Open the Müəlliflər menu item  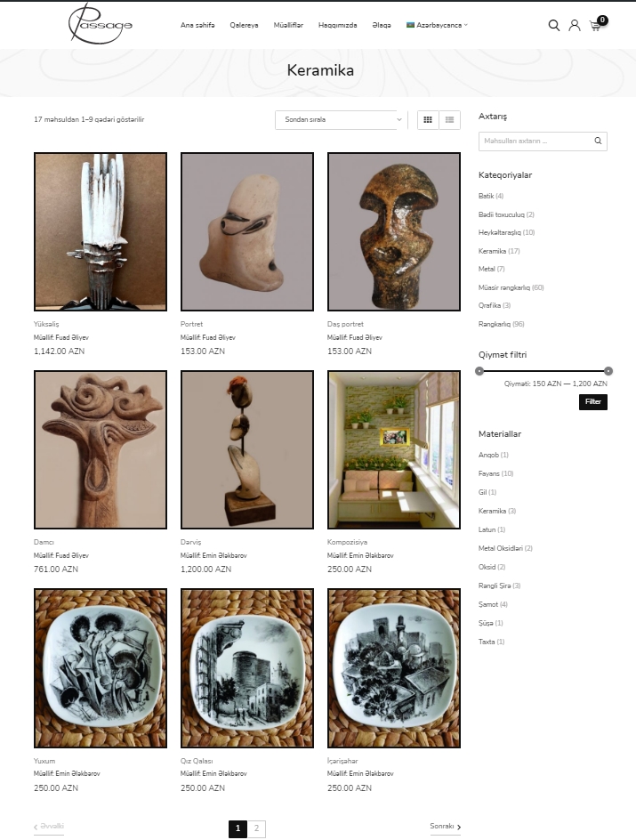coord(288,25)
